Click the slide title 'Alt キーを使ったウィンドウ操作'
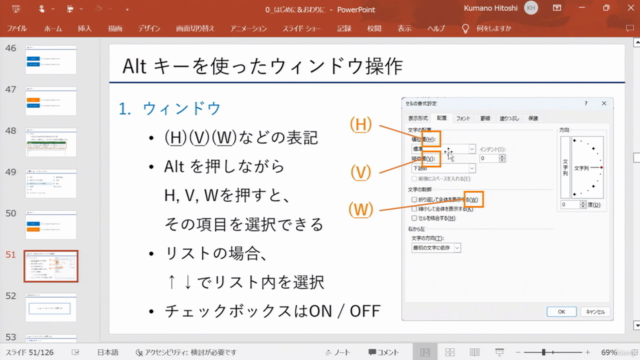Screen dimensions: 640x360 pyautogui.click(x=262, y=66)
